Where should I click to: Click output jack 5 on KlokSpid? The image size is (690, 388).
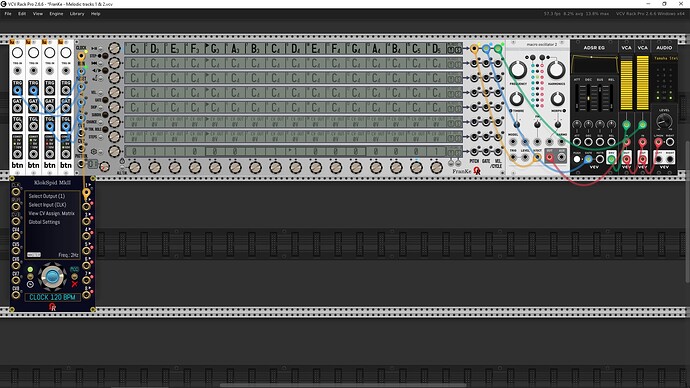click(86, 251)
